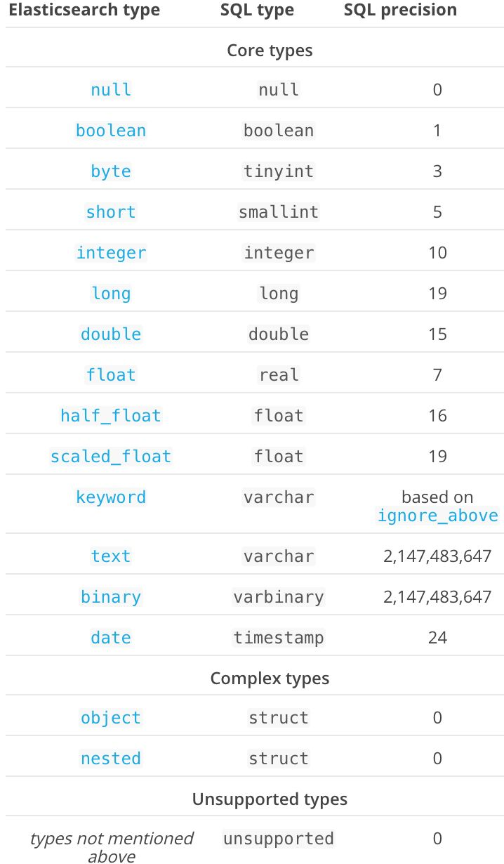Image resolution: width=504 pixels, height=864 pixels.
Task: Open the binary type link
Action: pos(111,597)
